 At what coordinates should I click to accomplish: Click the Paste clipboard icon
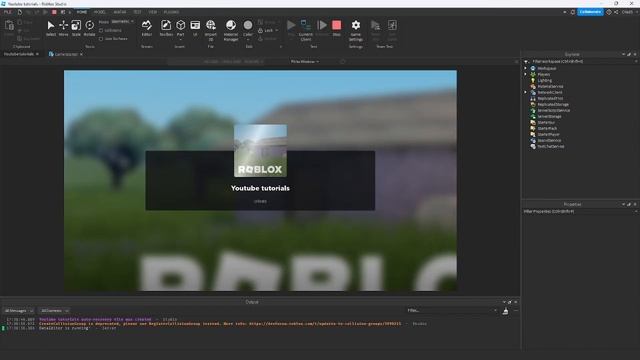(9, 26)
